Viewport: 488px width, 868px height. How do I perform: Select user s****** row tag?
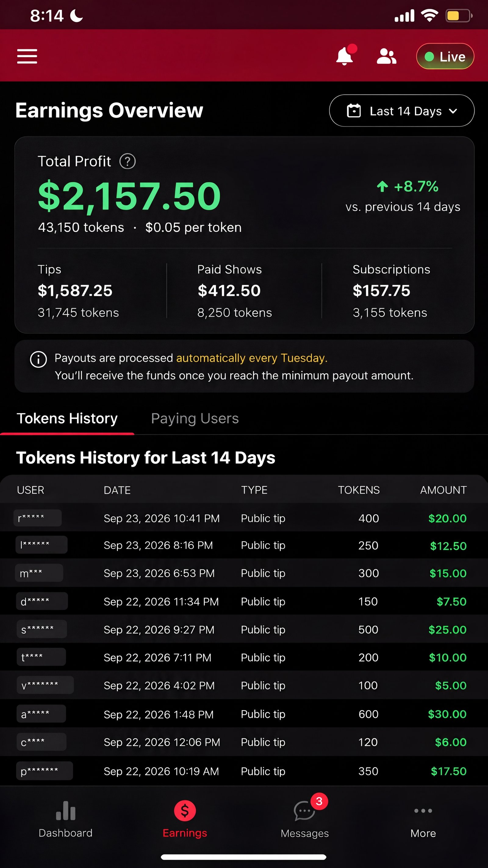[42, 629]
